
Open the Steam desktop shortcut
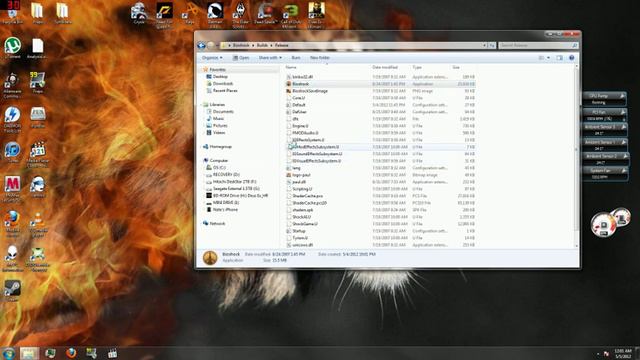click(x=12, y=291)
